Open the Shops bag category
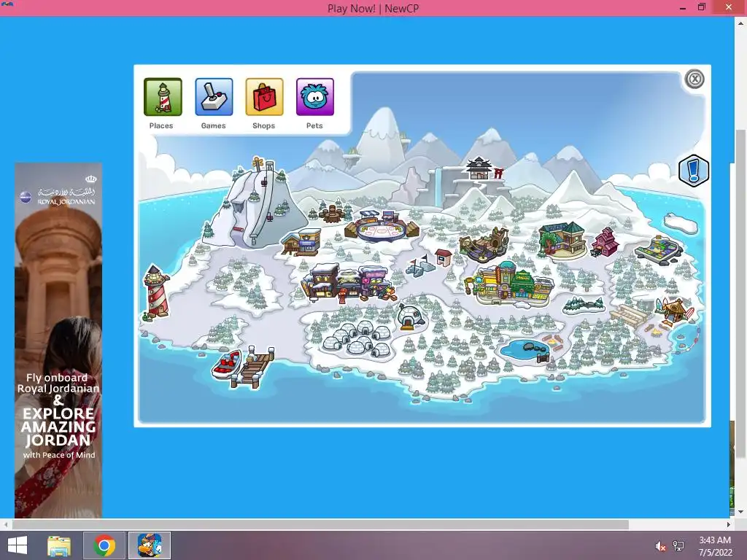747x560 pixels. tap(264, 97)
